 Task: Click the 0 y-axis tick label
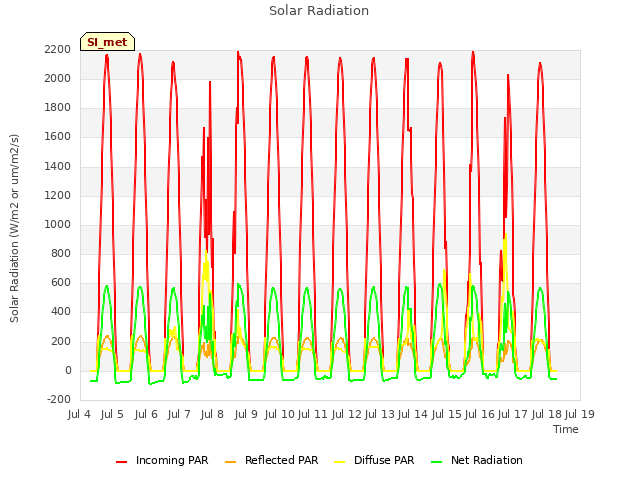[68, 371]
